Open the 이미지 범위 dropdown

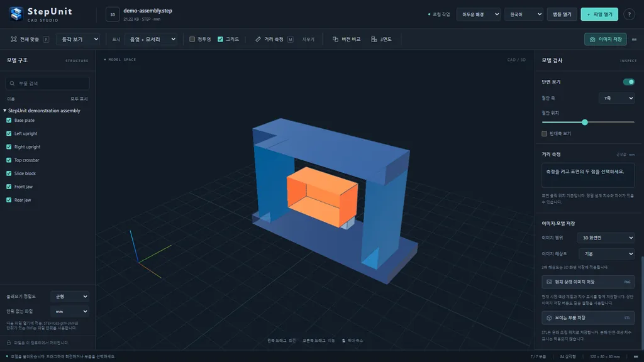coord(606,238)
